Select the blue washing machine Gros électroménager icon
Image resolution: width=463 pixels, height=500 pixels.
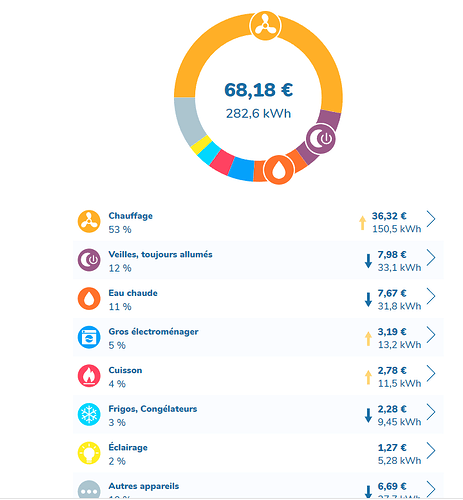pos(89,337)
